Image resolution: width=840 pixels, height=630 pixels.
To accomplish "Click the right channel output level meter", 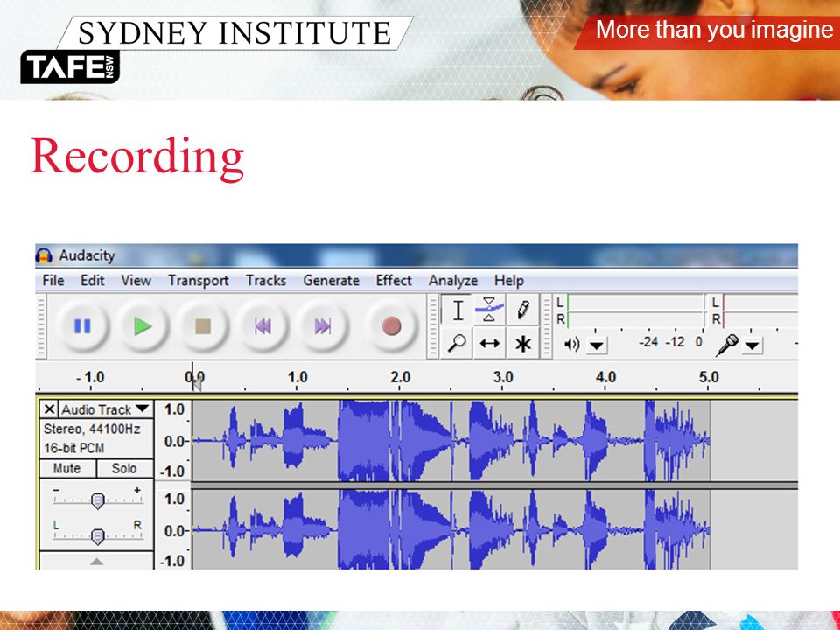I will tap(635, 320).
